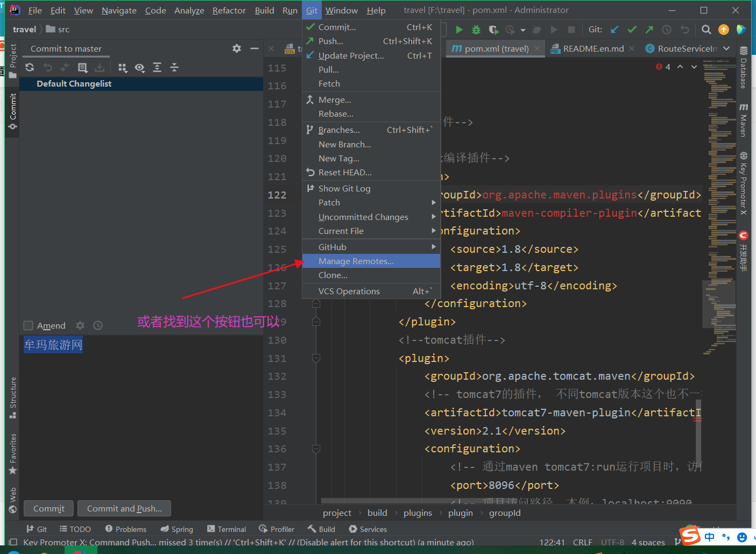Image resolution: width=756 pixels, height=554 pixels.
Task: Click error count indicator showing 4
Action: 663,67
